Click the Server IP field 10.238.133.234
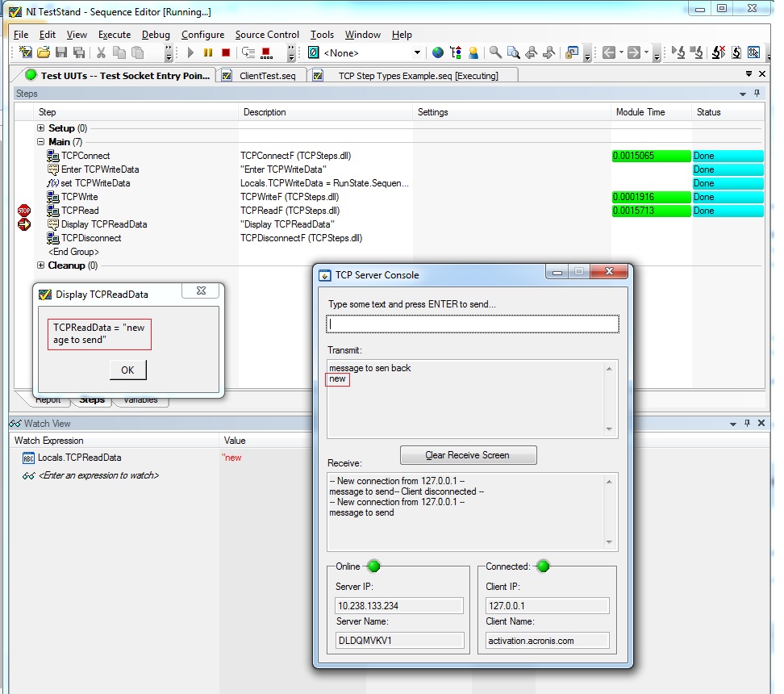This screenshot has height=694, width=784. (399, 605)
